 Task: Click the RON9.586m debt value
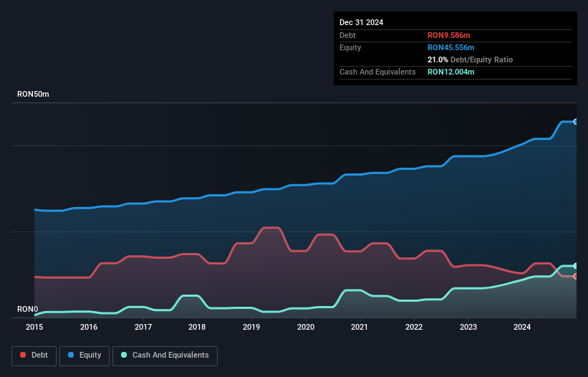[x=449, y=35]
